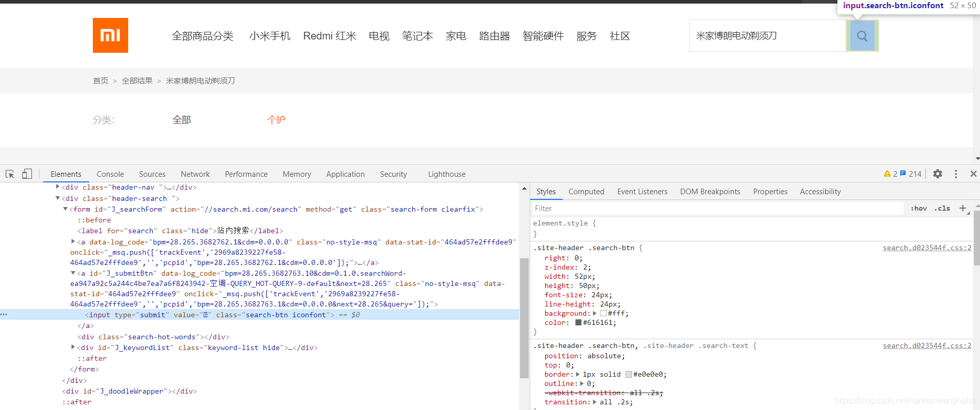980x410 pixels.
Task: Toggle the device toolbar icon
Action: [x=27, y=174]
